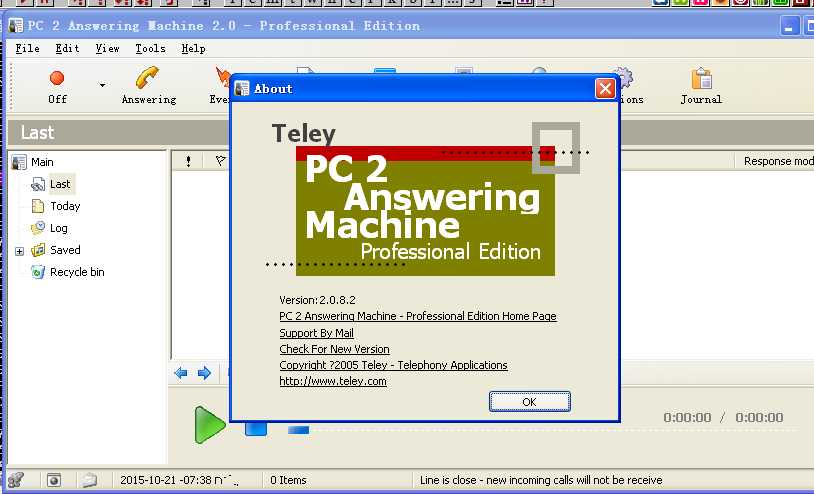
Task: Click the 0:00:00 elapsed time display
Action: (x=687, y=418)
